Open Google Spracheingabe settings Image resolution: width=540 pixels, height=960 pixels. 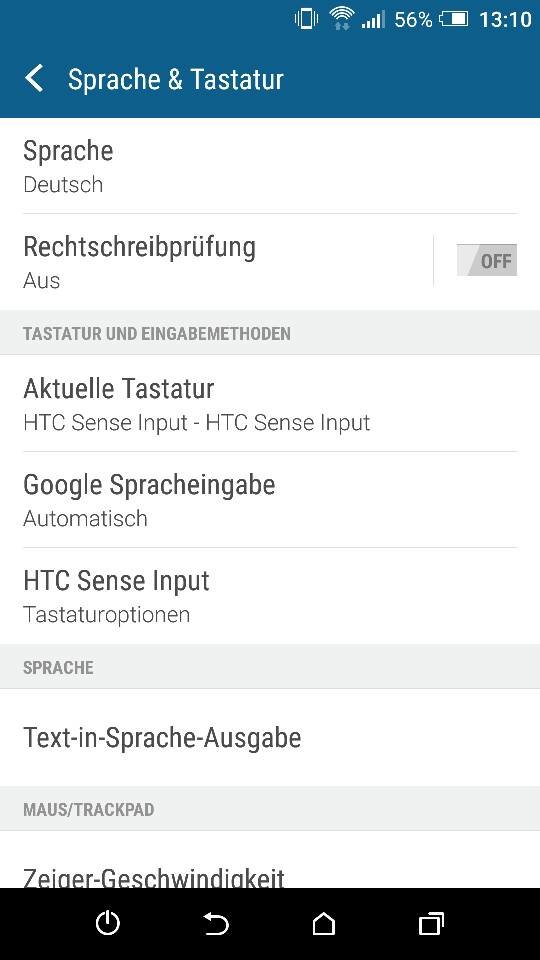(270, 500)
